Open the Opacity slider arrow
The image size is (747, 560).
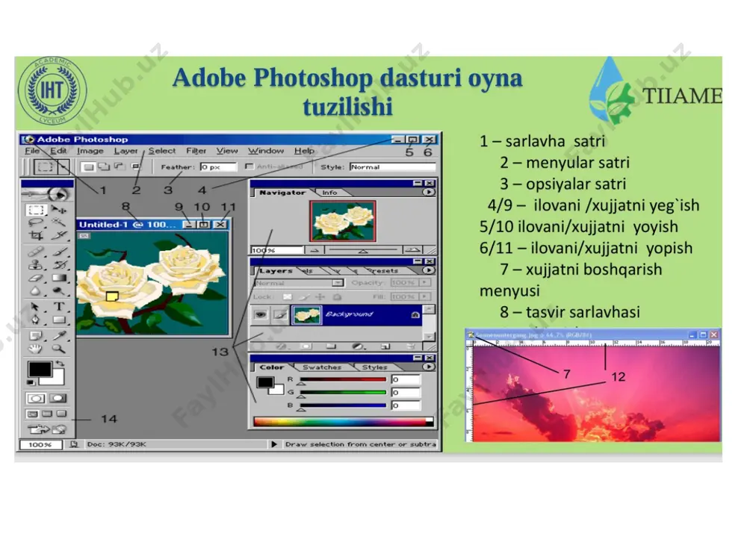(x=424, y=282)
